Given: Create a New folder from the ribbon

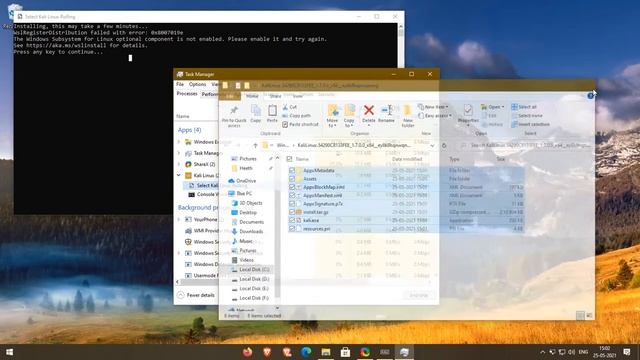Looking at the screenshot, I should point(407,116).
